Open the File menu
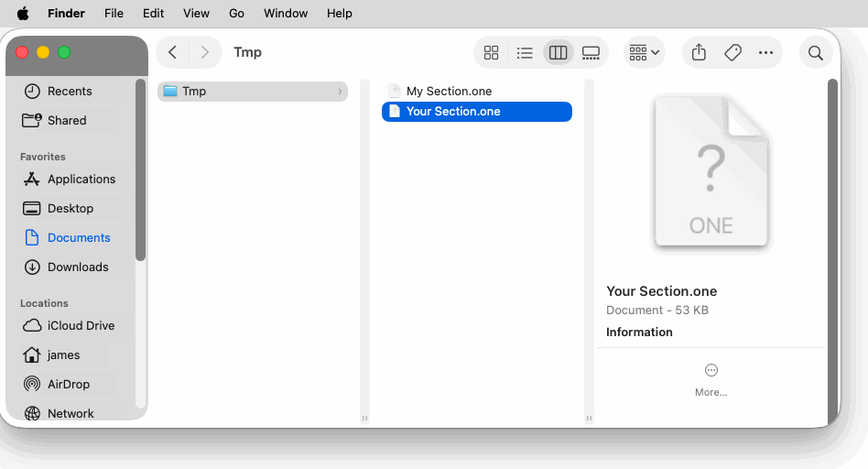Viewport: 868px width, 469px height. click(x=114, y=14)
